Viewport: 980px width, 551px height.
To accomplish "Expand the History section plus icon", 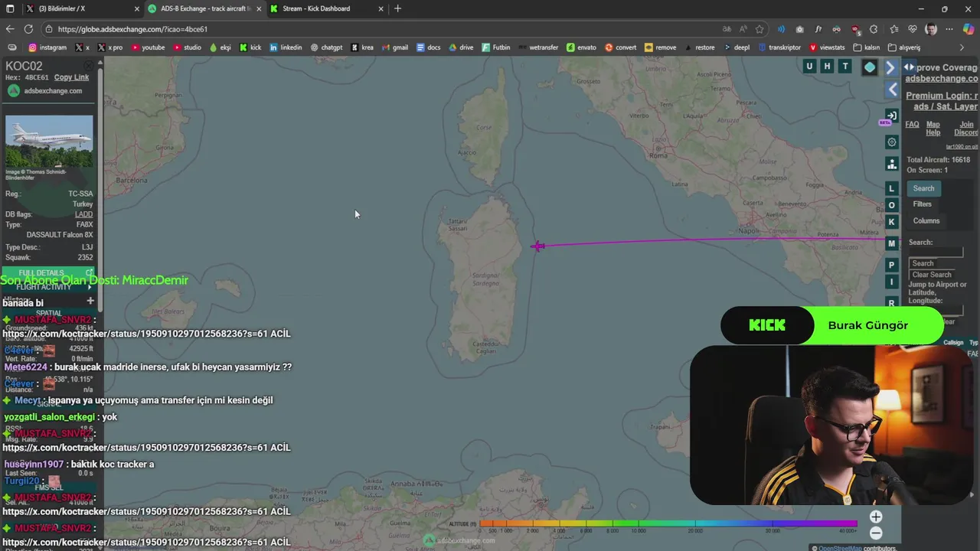I will click(x=90, y=301).
